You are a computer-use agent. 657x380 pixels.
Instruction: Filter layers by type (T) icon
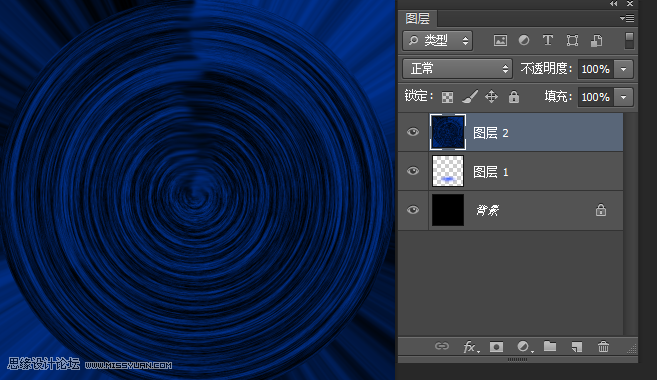point(548,40)
